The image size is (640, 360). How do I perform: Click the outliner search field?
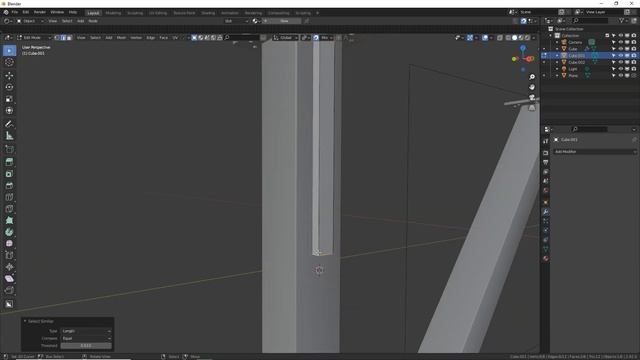point(590,20)
